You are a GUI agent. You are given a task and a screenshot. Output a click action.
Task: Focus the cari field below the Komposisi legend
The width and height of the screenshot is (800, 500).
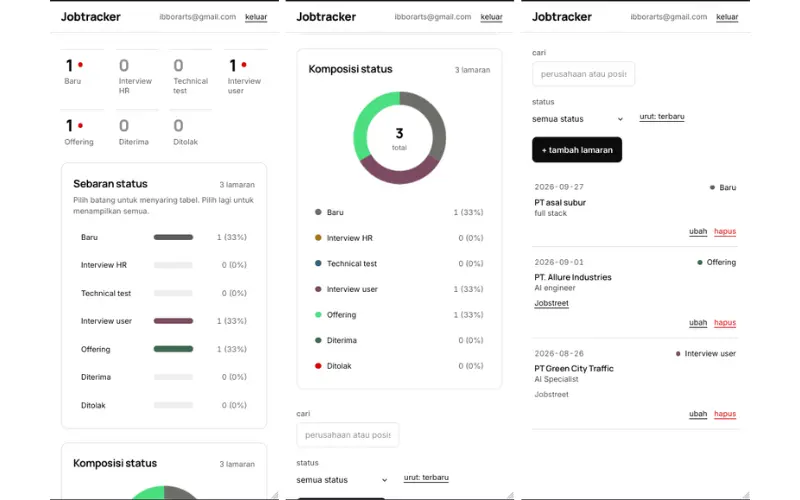(347, 435)
